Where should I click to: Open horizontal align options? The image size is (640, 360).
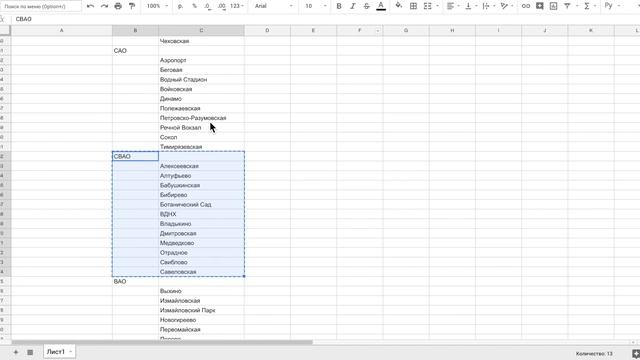[x=453, y=6]
